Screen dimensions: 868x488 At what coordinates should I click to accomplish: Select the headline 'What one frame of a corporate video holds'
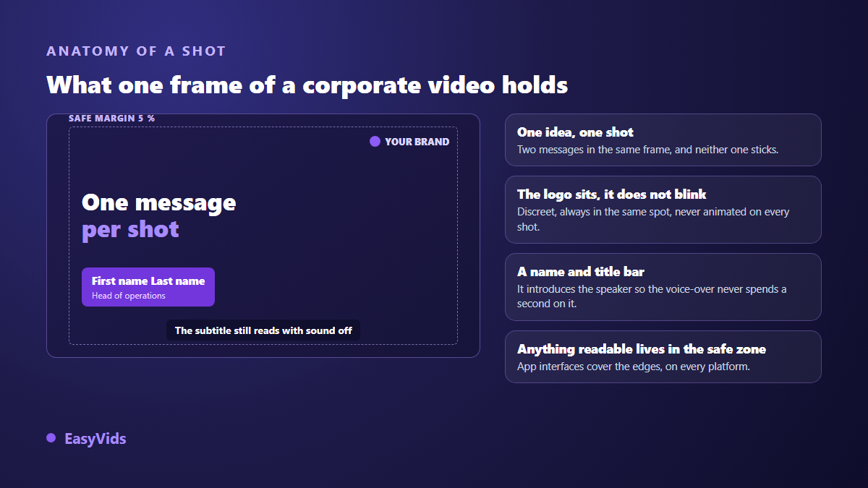pos(307,85)
